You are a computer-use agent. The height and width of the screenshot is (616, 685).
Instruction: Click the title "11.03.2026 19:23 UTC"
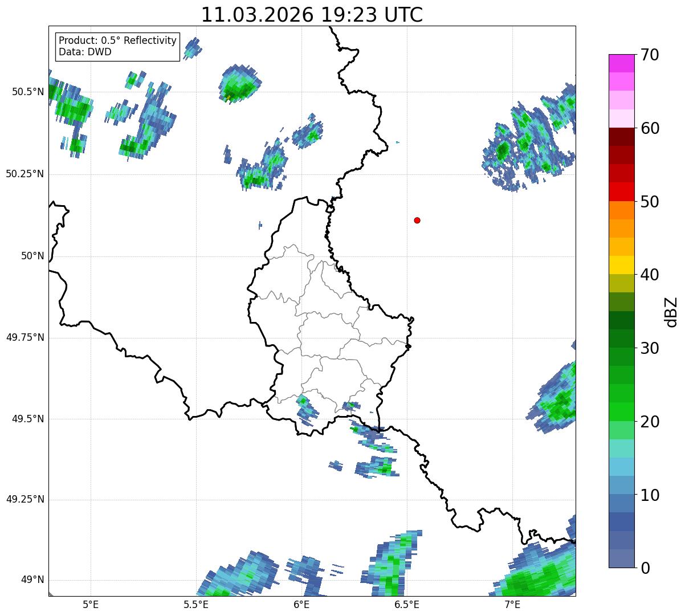(x=312, y=15)
